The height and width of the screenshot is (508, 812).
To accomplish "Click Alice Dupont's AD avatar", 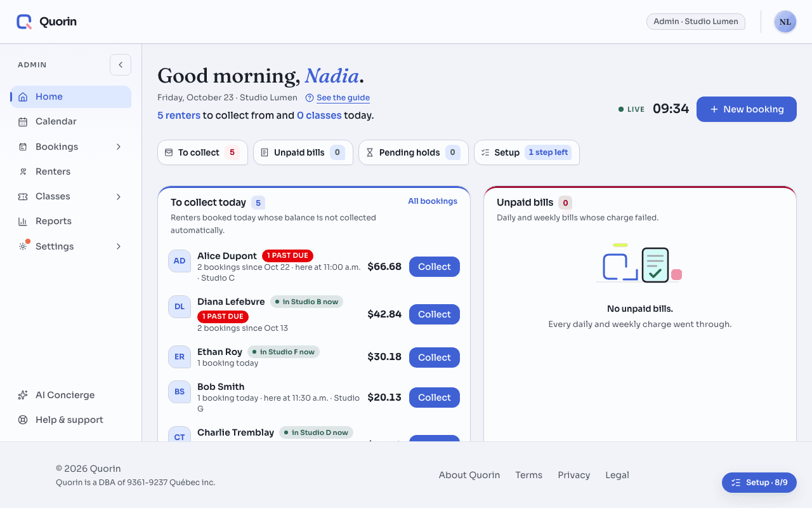I will [x=180, y=261].
